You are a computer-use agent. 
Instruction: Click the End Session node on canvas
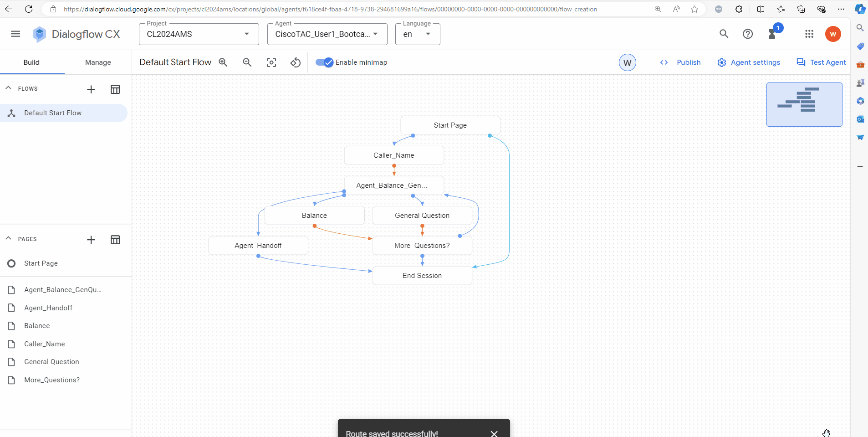(422, 276)
